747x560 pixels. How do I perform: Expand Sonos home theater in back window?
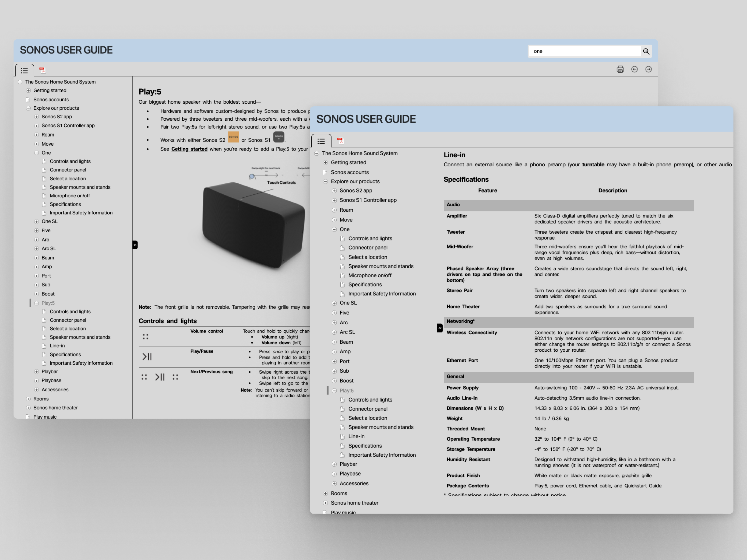pos(28,408)
